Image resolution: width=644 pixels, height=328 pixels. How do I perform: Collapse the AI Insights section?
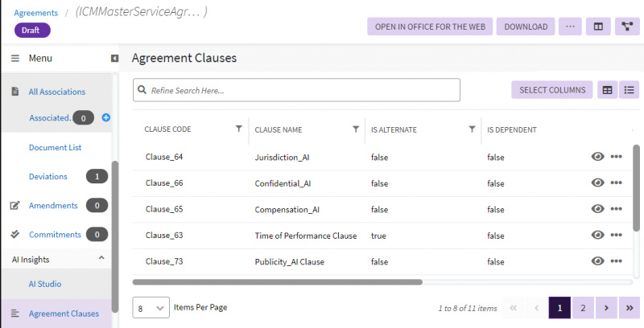coord(101,258)
